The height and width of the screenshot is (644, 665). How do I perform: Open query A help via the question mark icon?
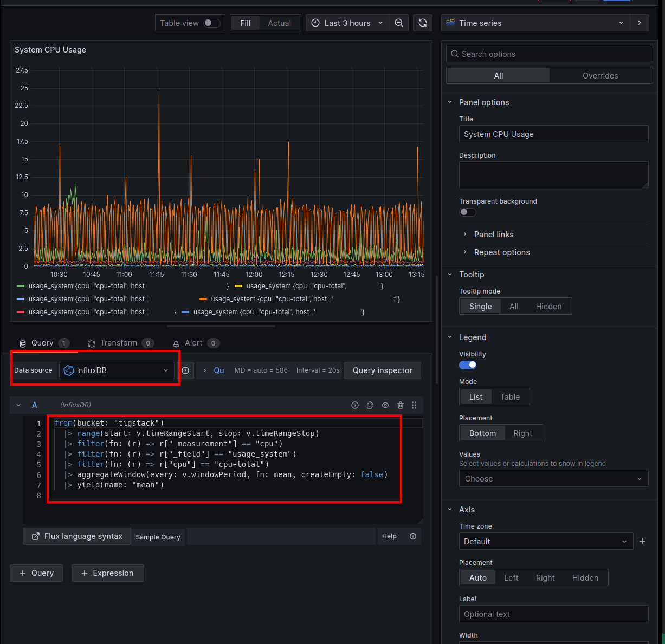coord(354,405)
